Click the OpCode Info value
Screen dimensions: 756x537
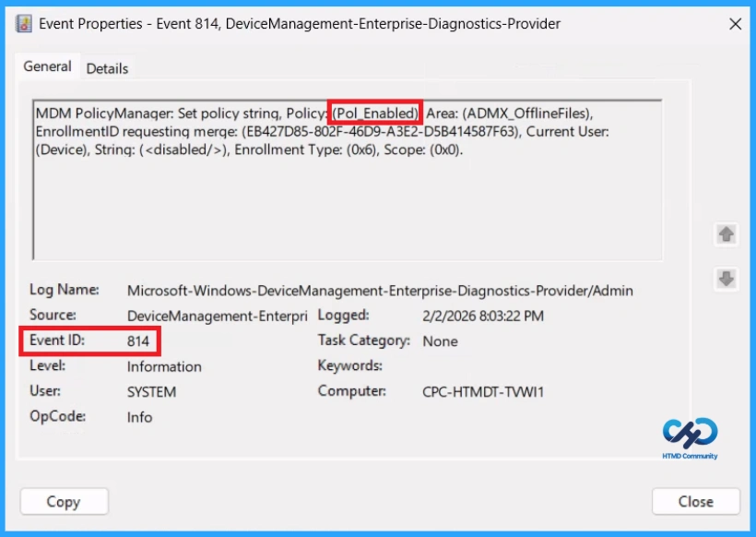[x=139, y=416]
